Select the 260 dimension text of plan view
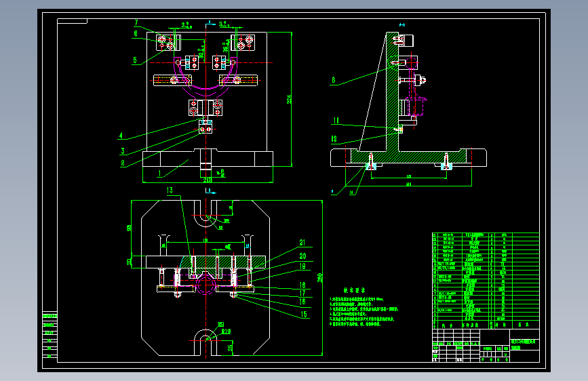This screenshot has width=588, height=381. click(x=320, y=277)
